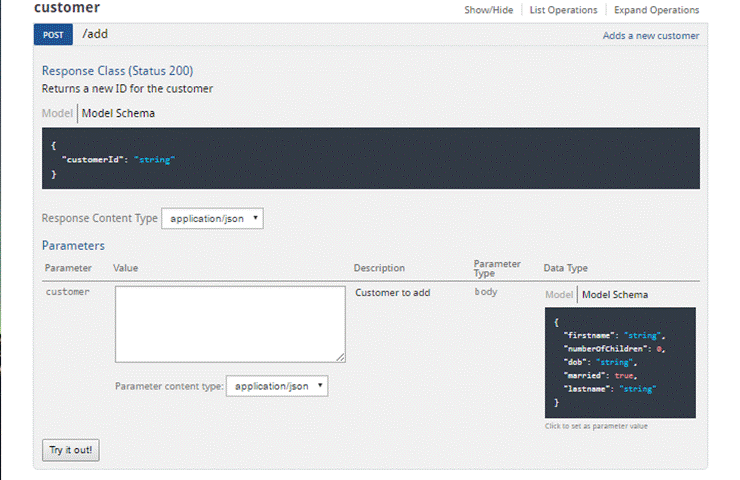Switch to Model tab in Data Type column
The image size is (740, 480).
point(559,294)
